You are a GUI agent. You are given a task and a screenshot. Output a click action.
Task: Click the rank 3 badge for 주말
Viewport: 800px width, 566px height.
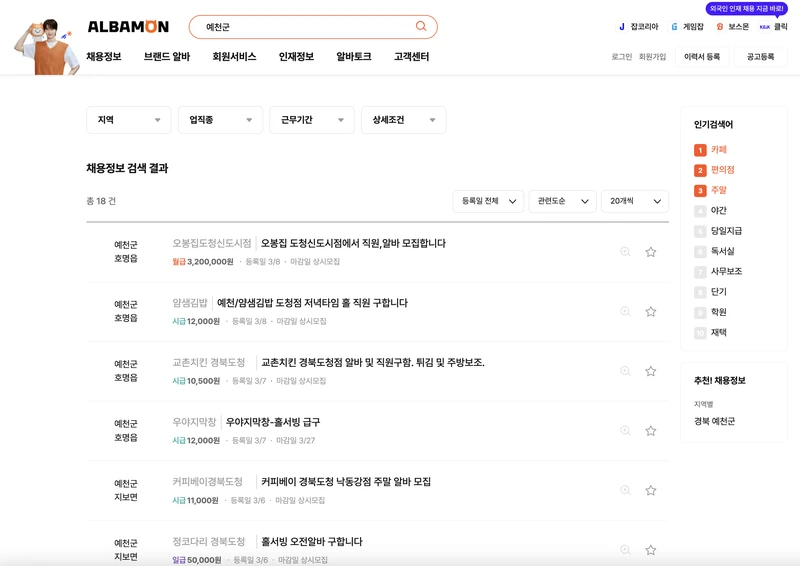coord(700,191)
